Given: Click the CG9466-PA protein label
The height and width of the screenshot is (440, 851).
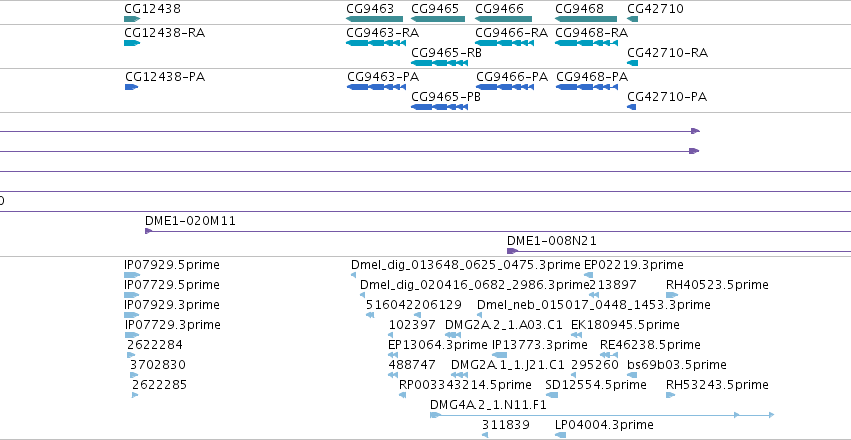Looking at the screenshot, I should pos(512,77).
